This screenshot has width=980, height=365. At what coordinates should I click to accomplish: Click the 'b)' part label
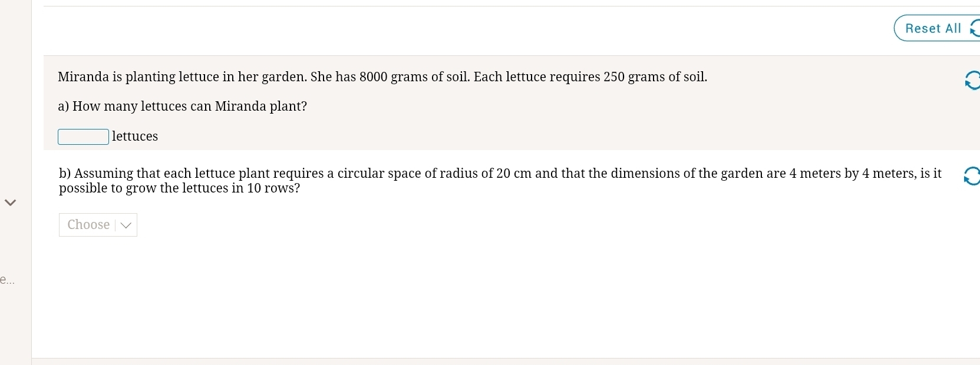pos(65,174)
